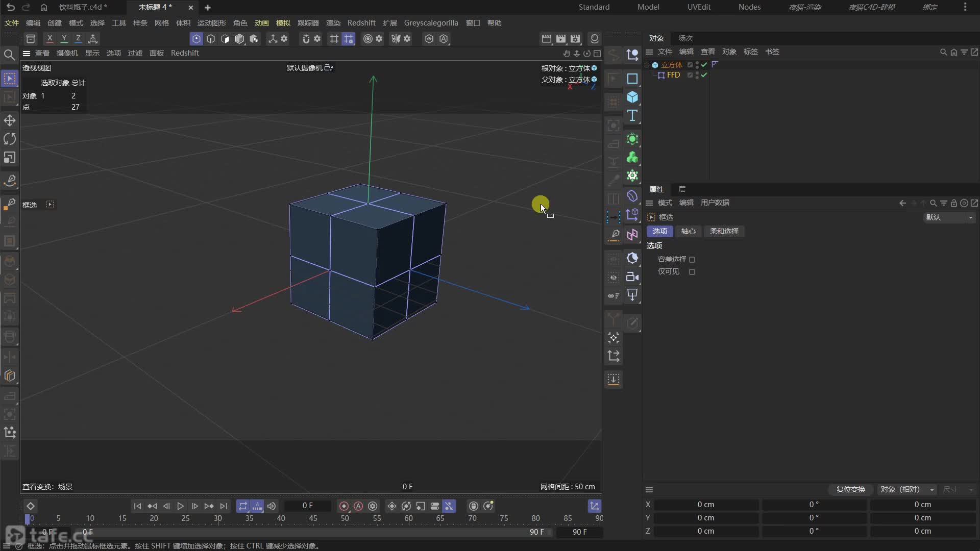Select the Rotate tool in left toolbar
Image resolution: width=980 pixels, height=551 pixels.
[x=10, y=139]
